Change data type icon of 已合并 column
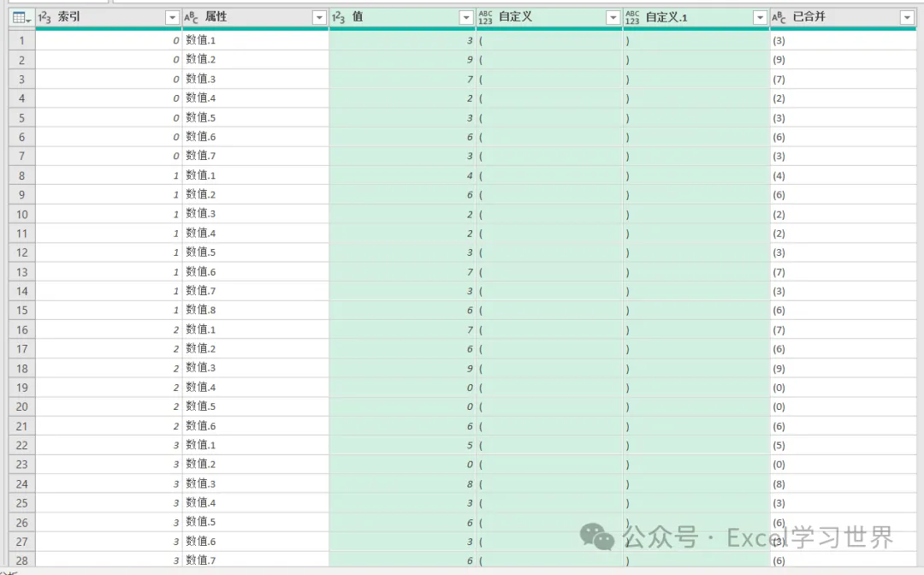Image resolution: width=924 pixels, height=575 pixels. tap(779, 18)
